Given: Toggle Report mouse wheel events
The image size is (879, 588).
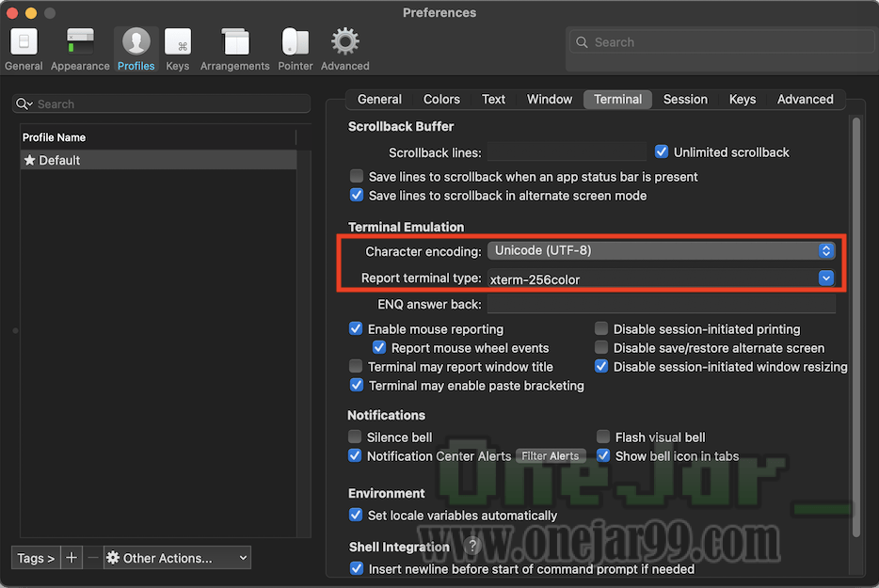Looking at the screenshot, I should click(379, 347).
